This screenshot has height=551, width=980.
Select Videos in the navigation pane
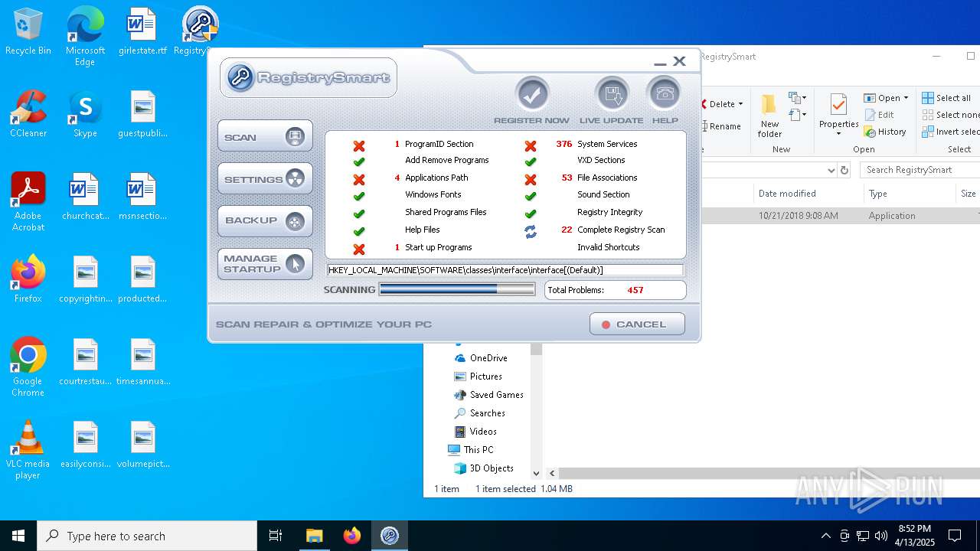475,432
